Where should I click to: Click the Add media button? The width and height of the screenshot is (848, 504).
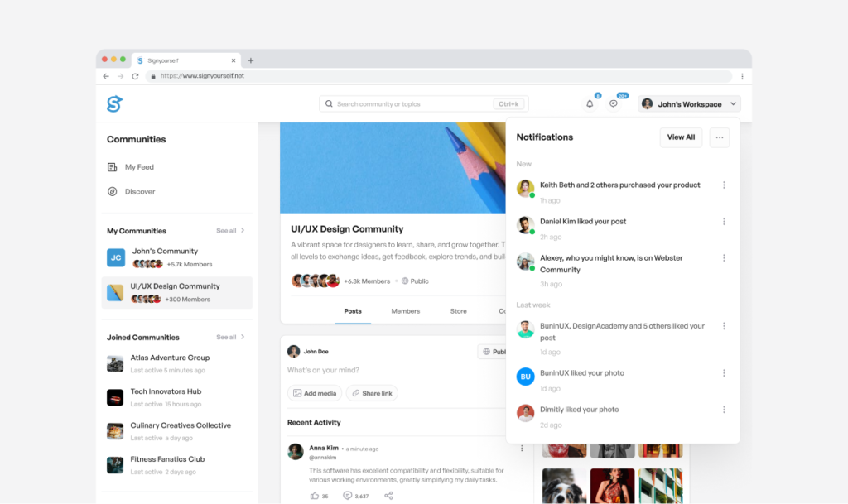315,393
